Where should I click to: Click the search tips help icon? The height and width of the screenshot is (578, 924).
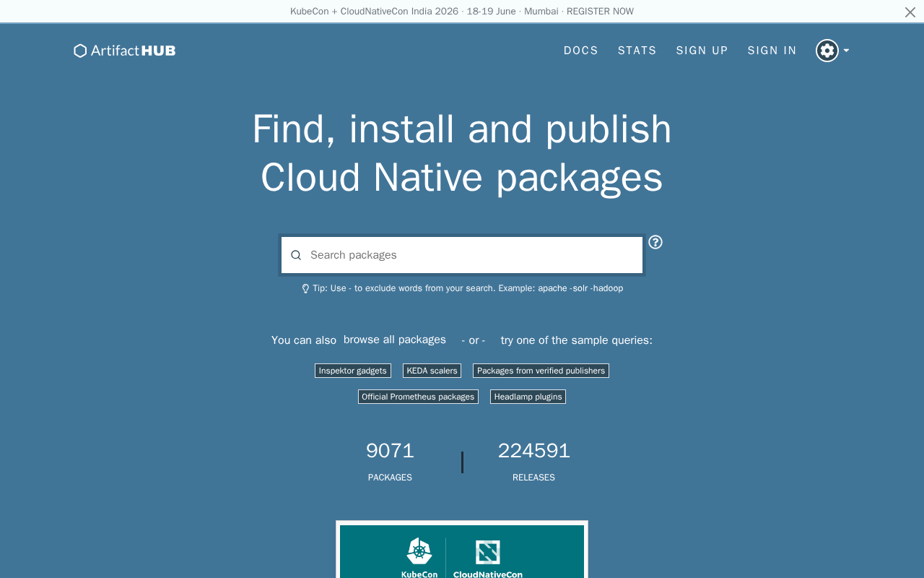655,242
